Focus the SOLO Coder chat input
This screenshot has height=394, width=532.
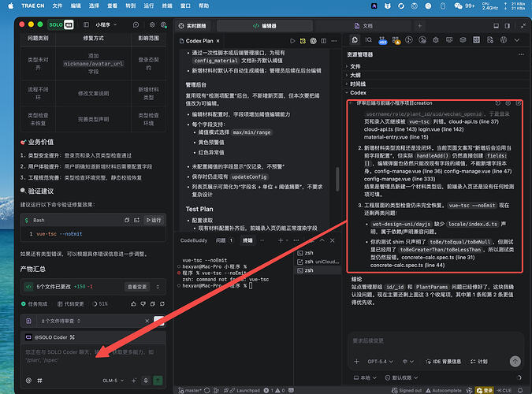pos(91,356)
